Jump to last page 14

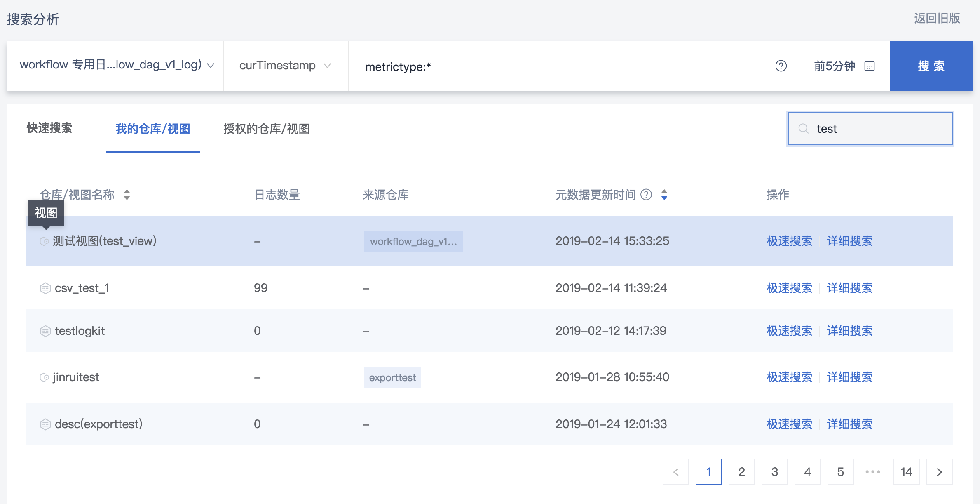[907, 472]
